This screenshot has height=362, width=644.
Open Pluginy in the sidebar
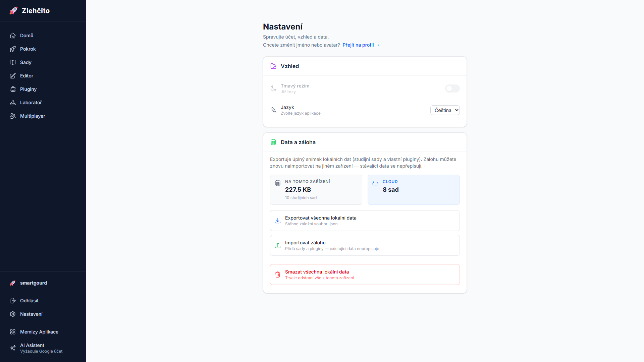43,89
